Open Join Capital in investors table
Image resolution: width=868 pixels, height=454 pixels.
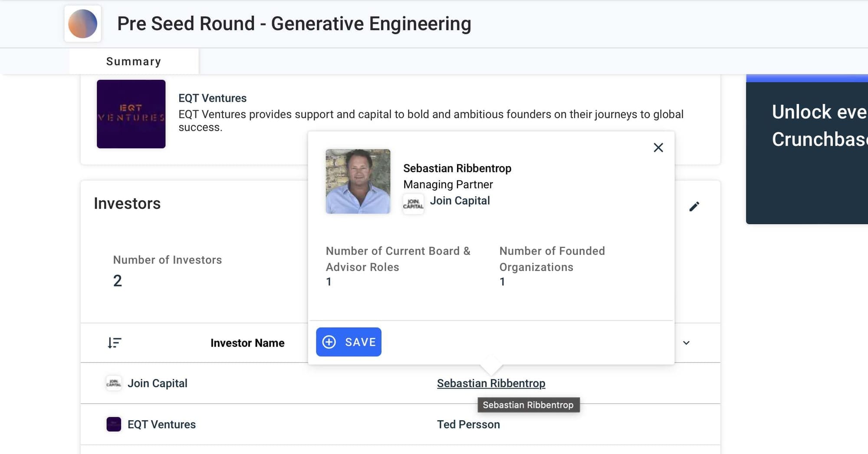[x=157, y=383]
